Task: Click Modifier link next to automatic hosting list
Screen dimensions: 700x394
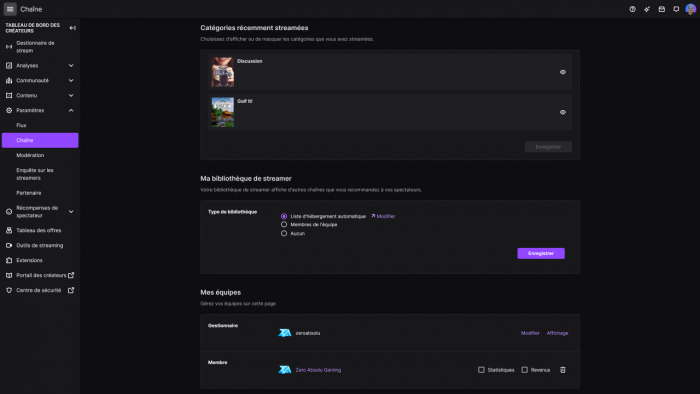Action: [x=383, y=216]
